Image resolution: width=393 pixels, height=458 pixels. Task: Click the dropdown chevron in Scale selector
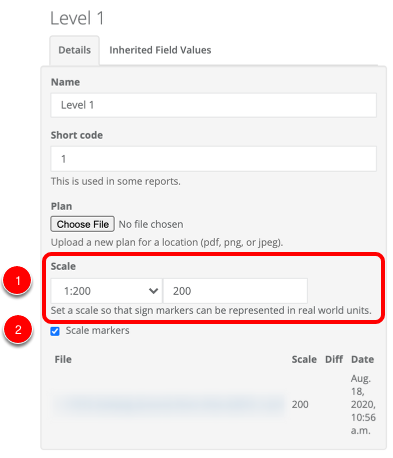[153, 291]
